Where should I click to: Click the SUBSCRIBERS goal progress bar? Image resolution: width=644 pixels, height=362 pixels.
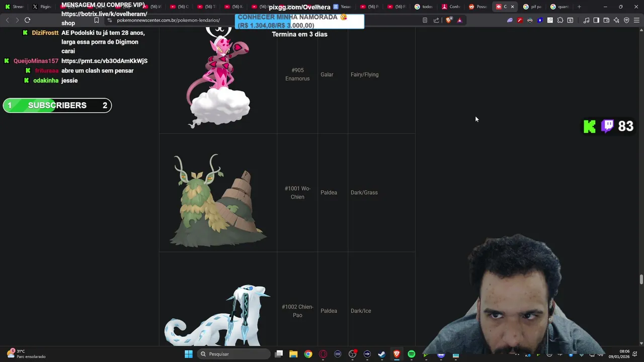click(57, 106)
